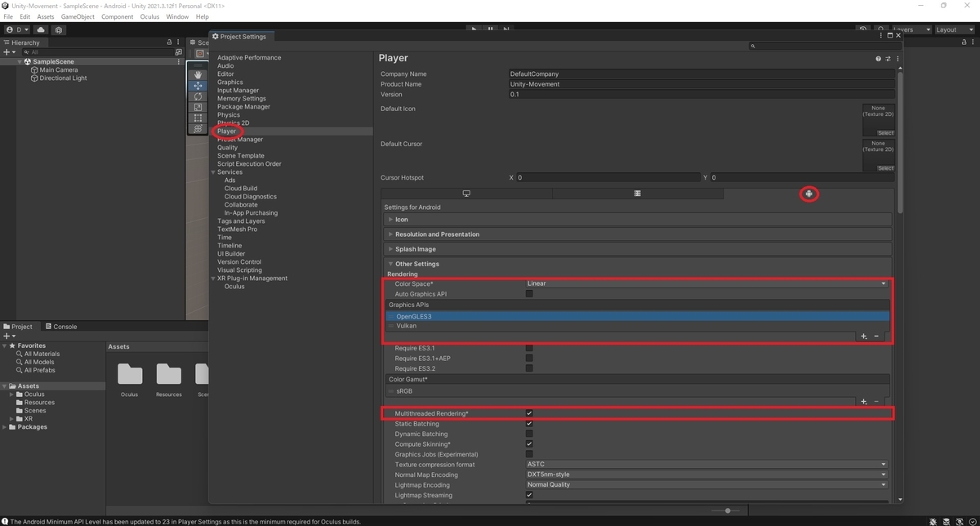Switch to the standalone desktop platform tab
Image resolution: width=980 pixels, height=526 pixels.
click(466, 194)
